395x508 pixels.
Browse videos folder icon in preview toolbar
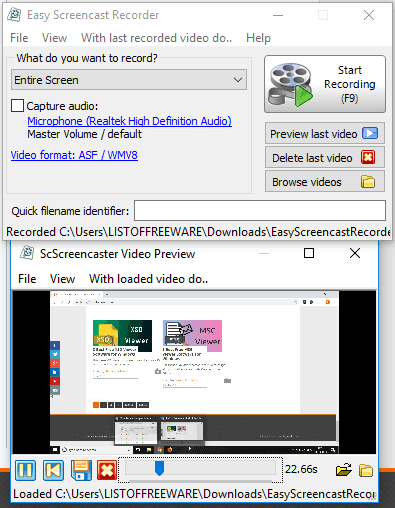tap(366, 470)
